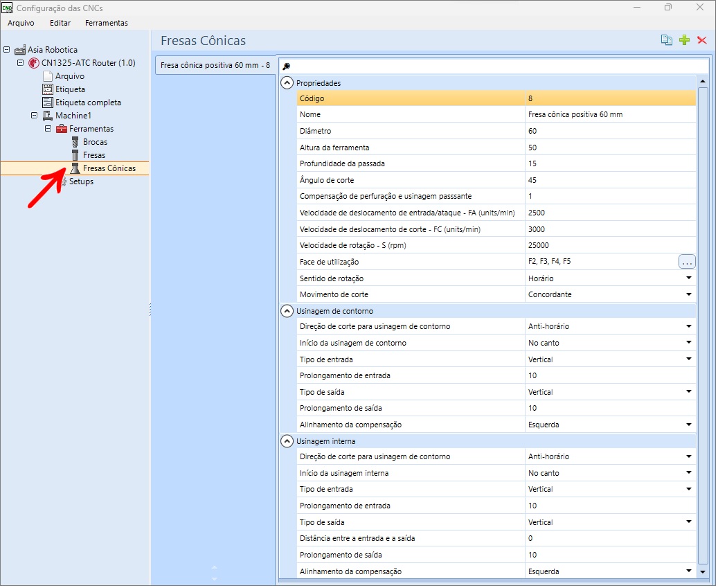
Task: Collapse the Usinagem de contorno section
Action: point(287,312)
